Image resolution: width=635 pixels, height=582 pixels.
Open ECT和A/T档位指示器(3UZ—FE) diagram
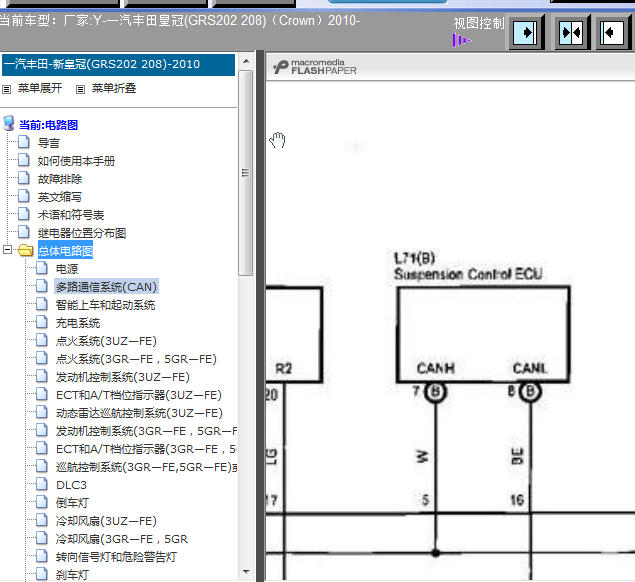pyautogui.click(x=139, y=395)
